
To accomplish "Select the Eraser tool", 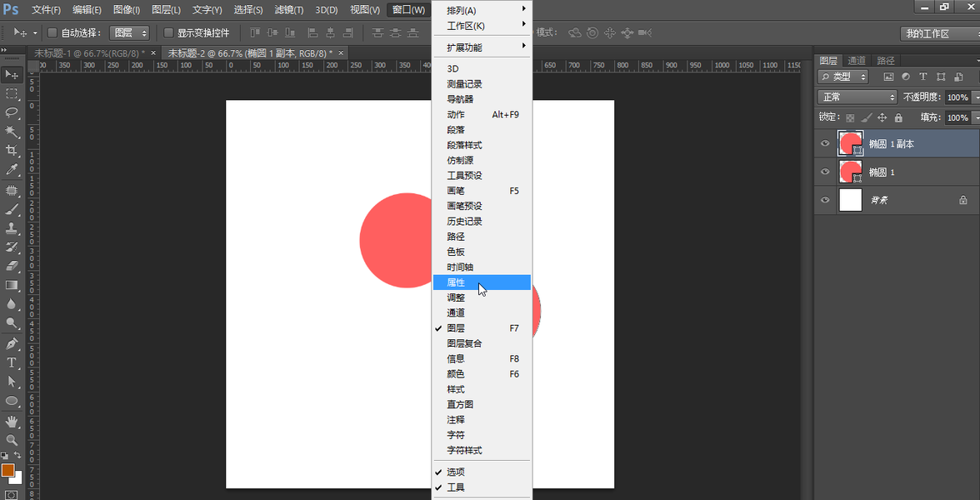I will pos(12,266).
